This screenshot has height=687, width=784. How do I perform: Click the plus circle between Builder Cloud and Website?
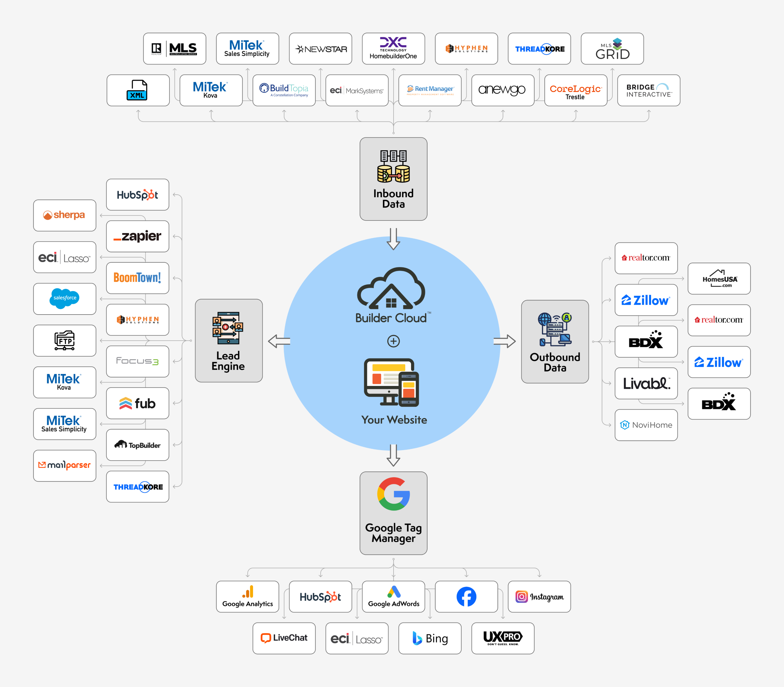pyautogui.click(x=393, y=341)
